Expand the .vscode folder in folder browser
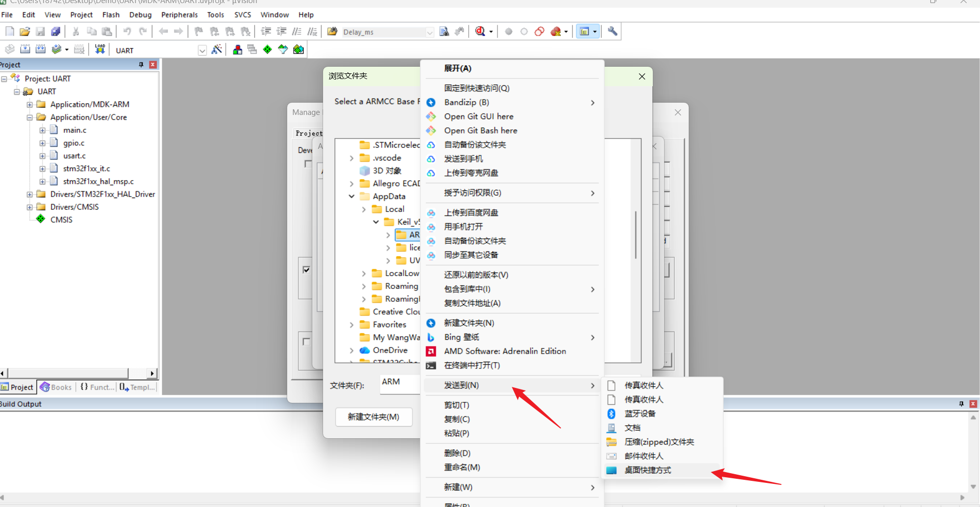 [351, 158]
